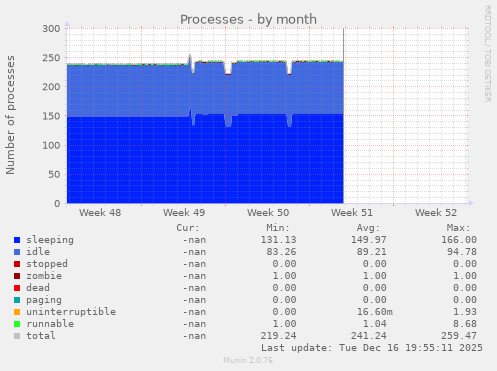Click runnable average value 1.04
The height and width of the screenshot is (371, 497).
coord(375,324)
